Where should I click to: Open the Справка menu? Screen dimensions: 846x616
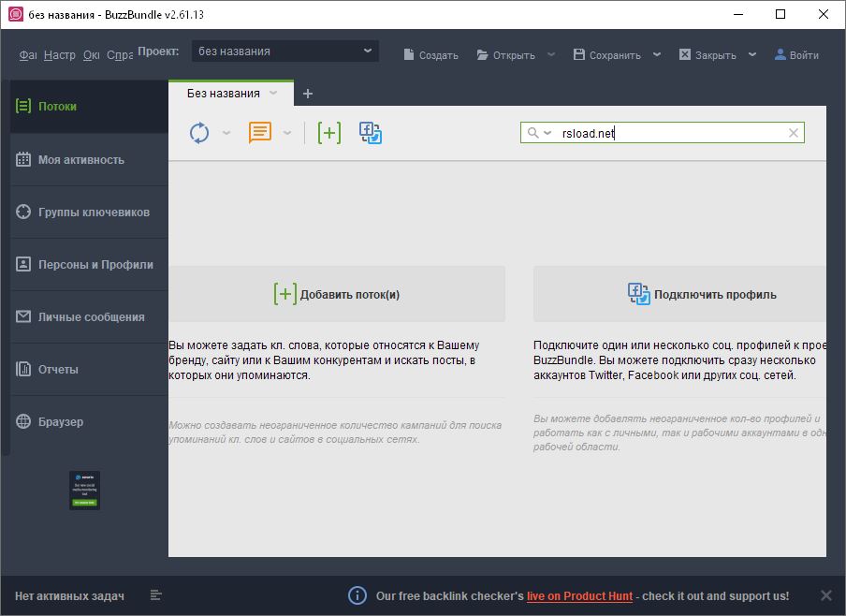[120, 55]
